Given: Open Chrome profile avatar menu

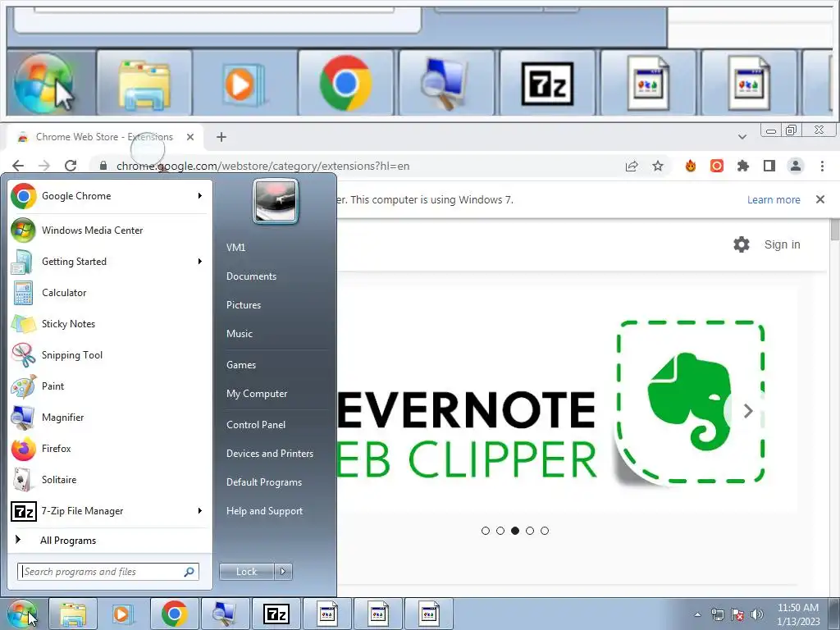Looking at the screenshot, I should (x=796, y=166).
